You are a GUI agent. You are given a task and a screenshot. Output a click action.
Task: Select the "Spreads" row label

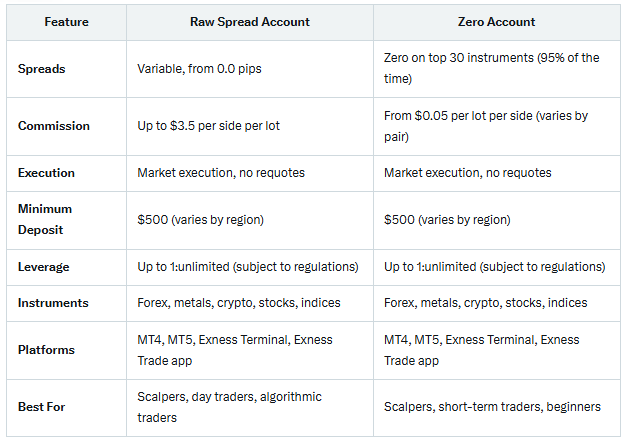[x=41, y=68]
